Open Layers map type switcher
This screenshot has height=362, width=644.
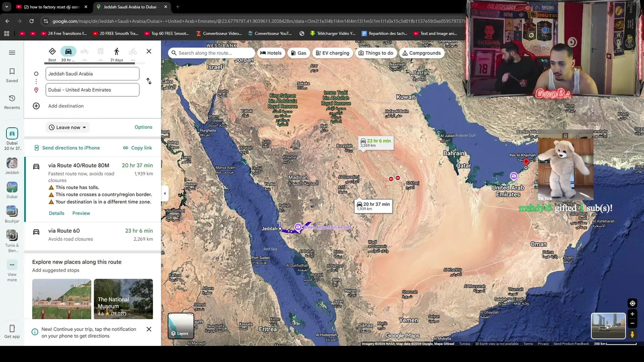pyautogui.click(x=181, y=325)
